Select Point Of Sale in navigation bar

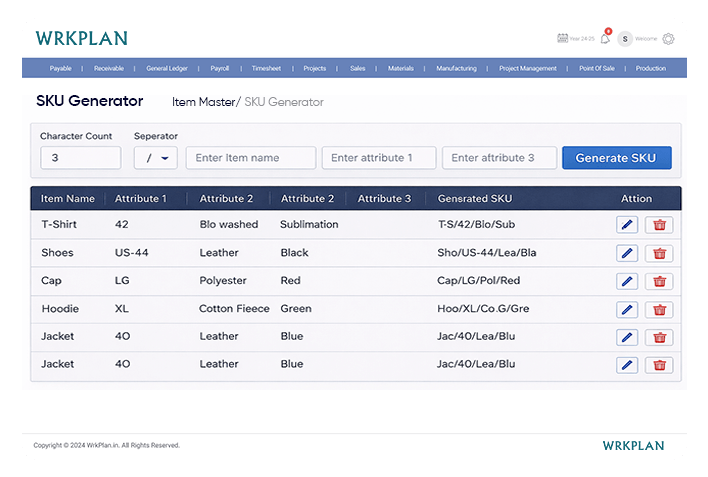pyautogui.click(x=599, y=68)
